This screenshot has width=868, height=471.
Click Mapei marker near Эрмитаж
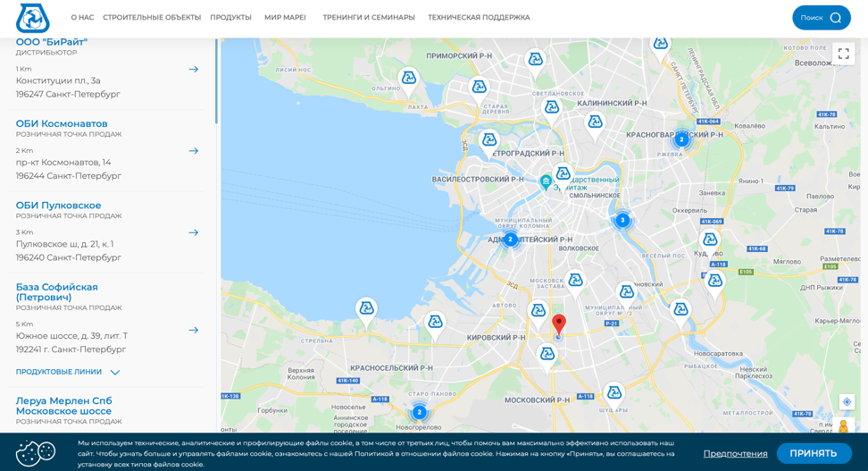click(x=563, y=177)
